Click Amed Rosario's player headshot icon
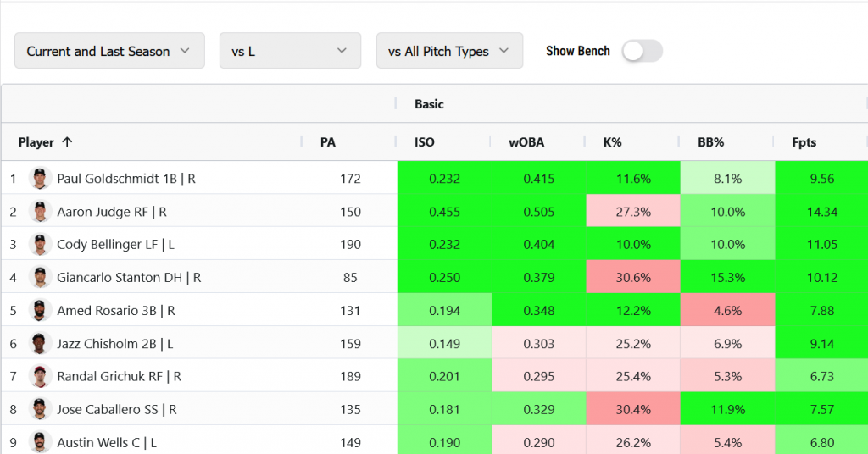The height and width of the screenshot is (454, 868). pyautogui.click(x=40, y=311)
